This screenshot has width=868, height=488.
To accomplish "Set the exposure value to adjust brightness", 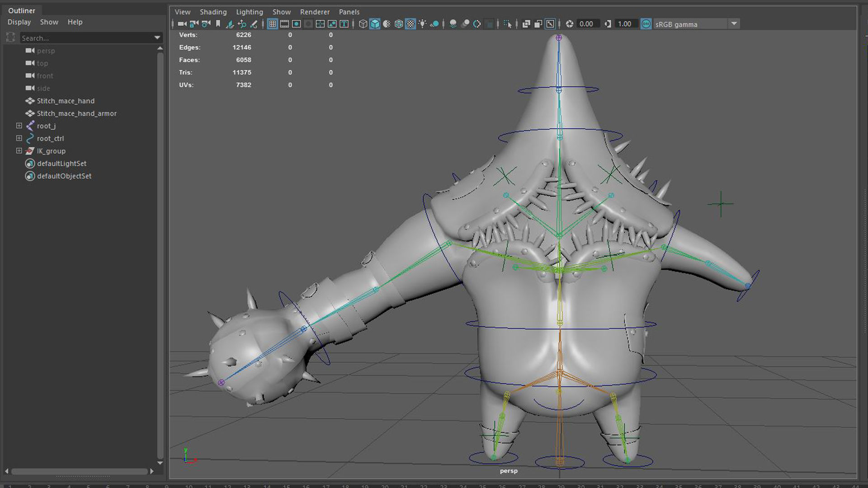I will coord(588,23).
